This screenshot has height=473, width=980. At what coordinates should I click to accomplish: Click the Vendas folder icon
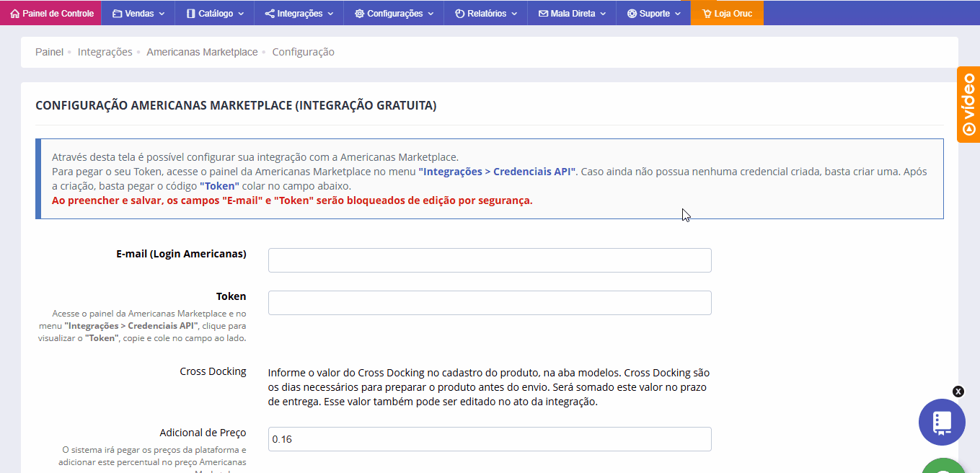pyautogui.click(x=117, y=14)
